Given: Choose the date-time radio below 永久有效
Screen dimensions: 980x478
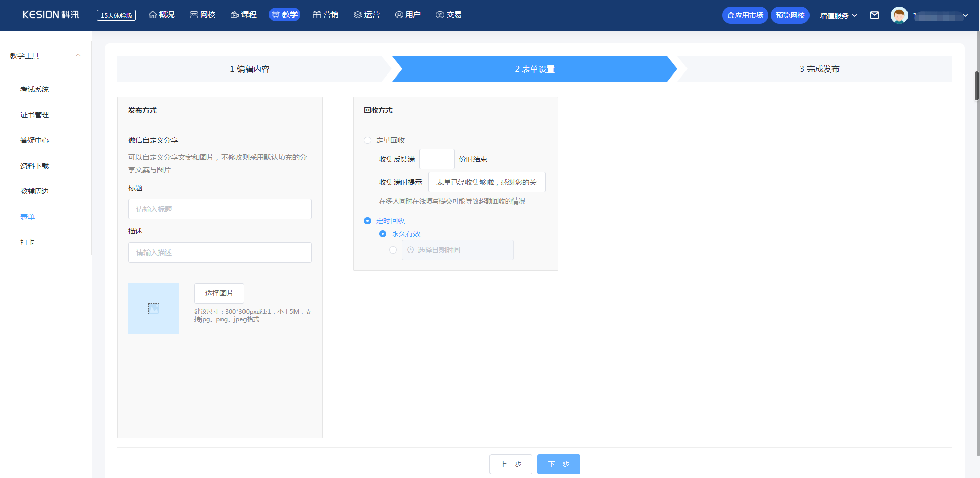Looking at the screenshot, I should [x=393, y=250].
